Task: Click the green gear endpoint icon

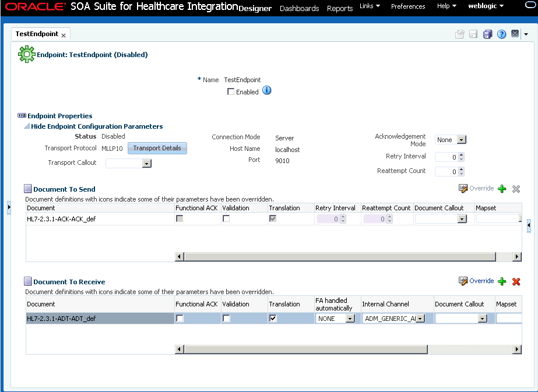Action: coord(26,54)
